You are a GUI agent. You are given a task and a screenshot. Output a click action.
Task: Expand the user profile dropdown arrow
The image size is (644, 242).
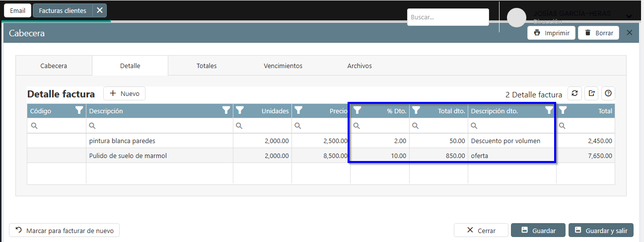(629, 17)
